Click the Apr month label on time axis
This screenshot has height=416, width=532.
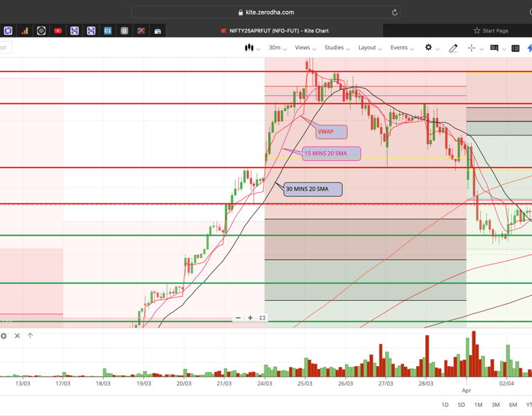[x=466, y=390]
